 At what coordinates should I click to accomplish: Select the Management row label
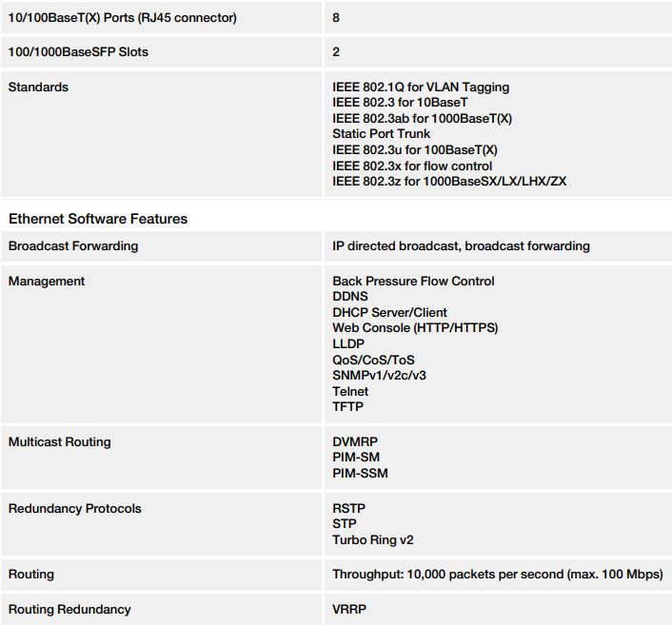click(47, 281)
